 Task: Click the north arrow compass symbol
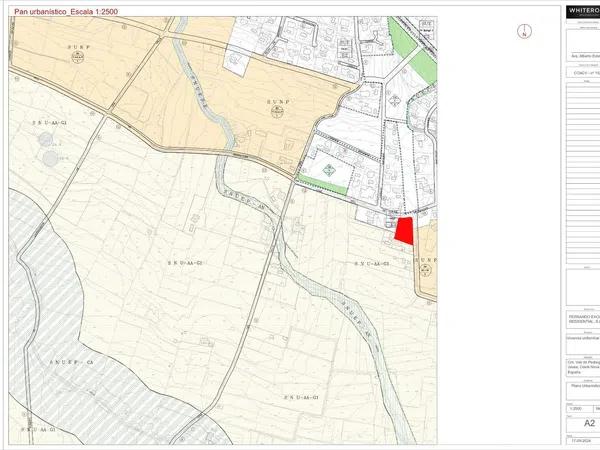point(523,31)
